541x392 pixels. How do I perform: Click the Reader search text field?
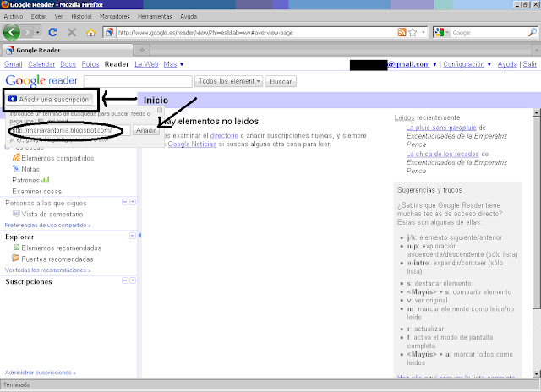click(x=138, y=81)
